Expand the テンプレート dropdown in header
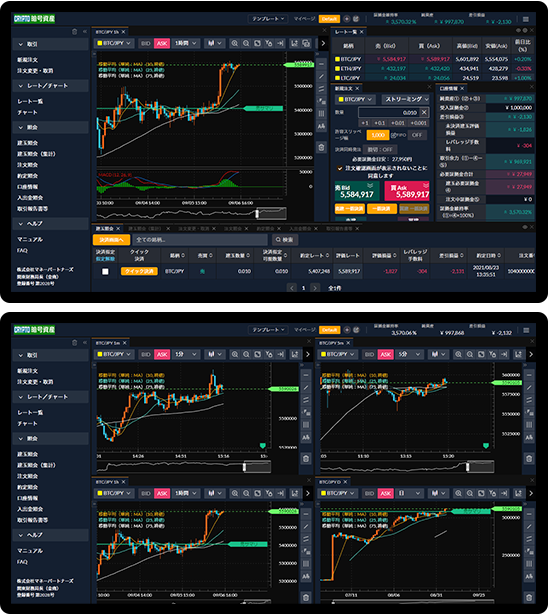This screenshot has height=614, width=548. (x=268, y=19)
